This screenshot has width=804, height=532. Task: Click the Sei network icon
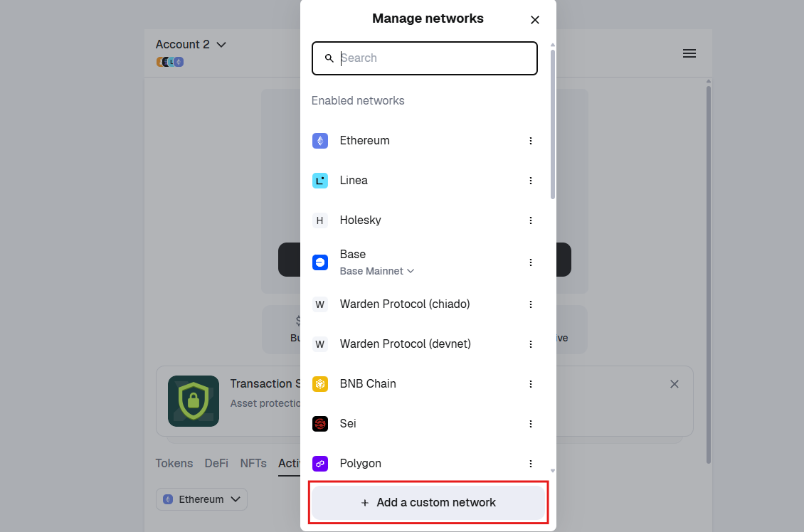point(319,423)
